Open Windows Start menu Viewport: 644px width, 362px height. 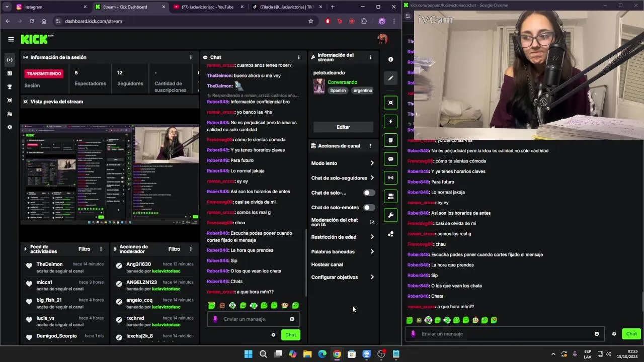tap(248, 354)
